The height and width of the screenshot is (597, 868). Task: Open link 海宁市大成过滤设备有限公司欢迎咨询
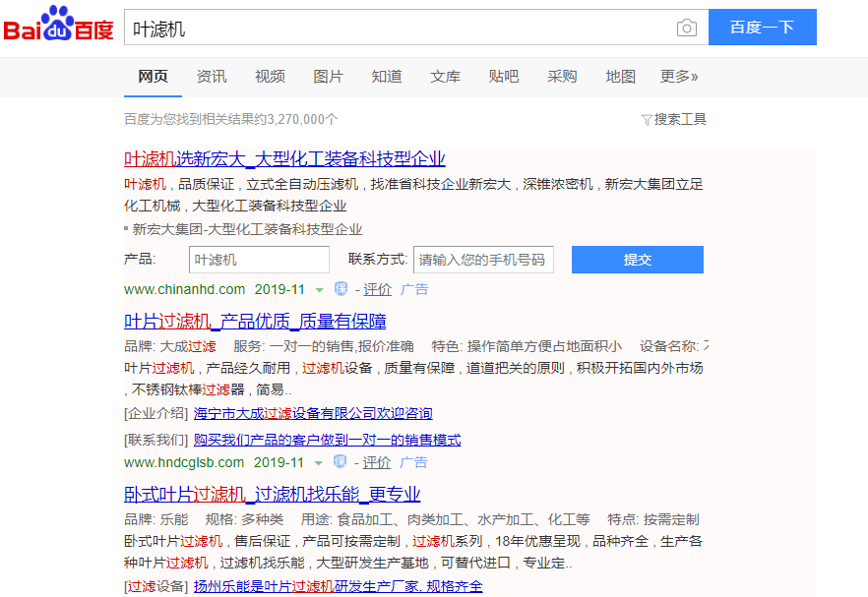tap(313, 413)
